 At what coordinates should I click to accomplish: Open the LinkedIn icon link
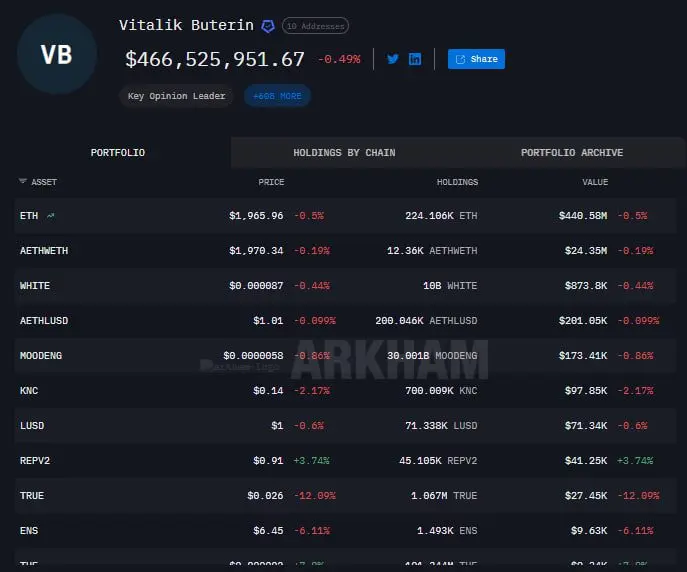(414, 59)
